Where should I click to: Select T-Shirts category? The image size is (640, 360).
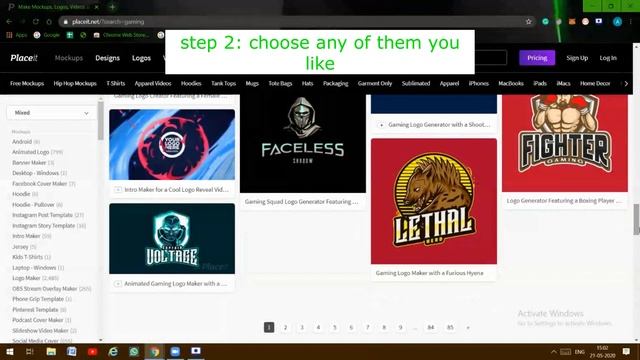(x=116, y=83)
